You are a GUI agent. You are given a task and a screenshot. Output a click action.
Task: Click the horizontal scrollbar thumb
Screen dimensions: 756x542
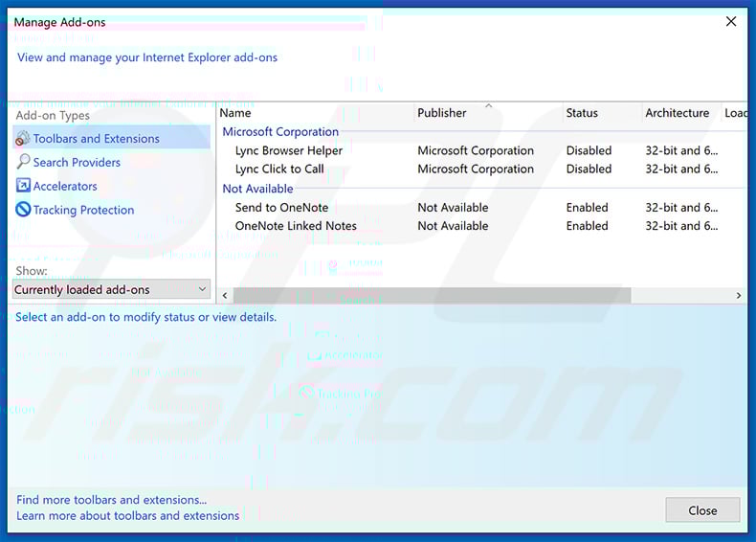432,295
